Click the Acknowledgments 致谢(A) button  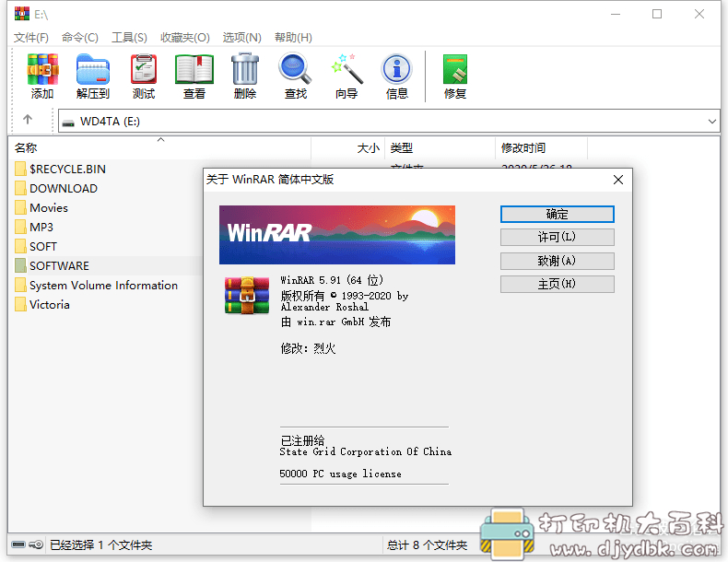click(558, 261)
